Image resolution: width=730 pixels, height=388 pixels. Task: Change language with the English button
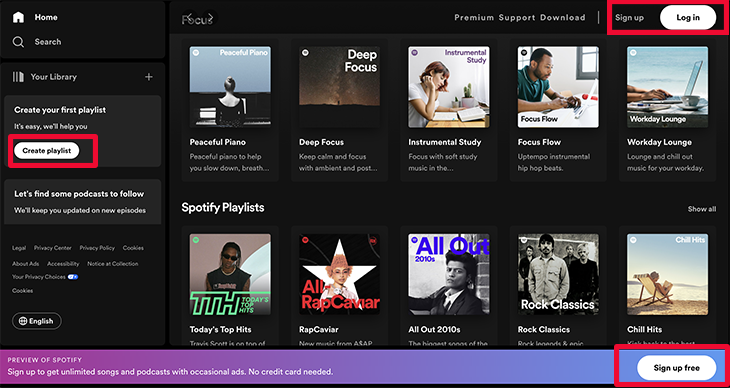tap(37, 321)
